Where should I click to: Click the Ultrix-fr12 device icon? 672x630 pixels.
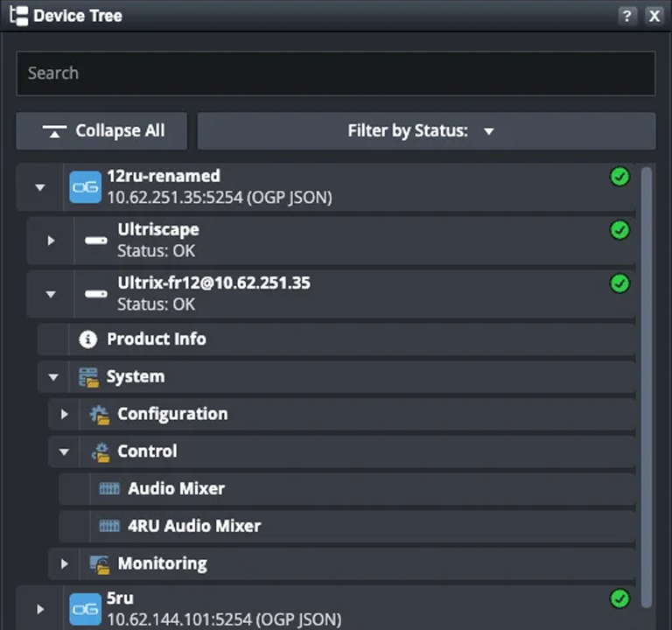pyautogui.click(x=96, y=294)
